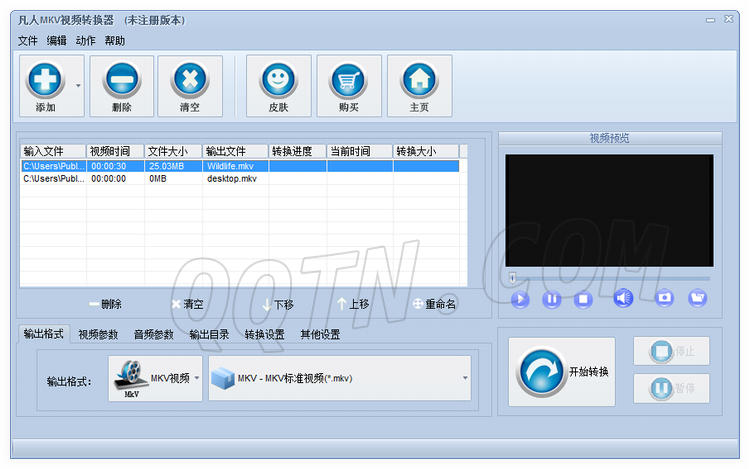750x469 pixels.
Task: Mute audio with the speaker icon
Action: [x=623, y=298]
